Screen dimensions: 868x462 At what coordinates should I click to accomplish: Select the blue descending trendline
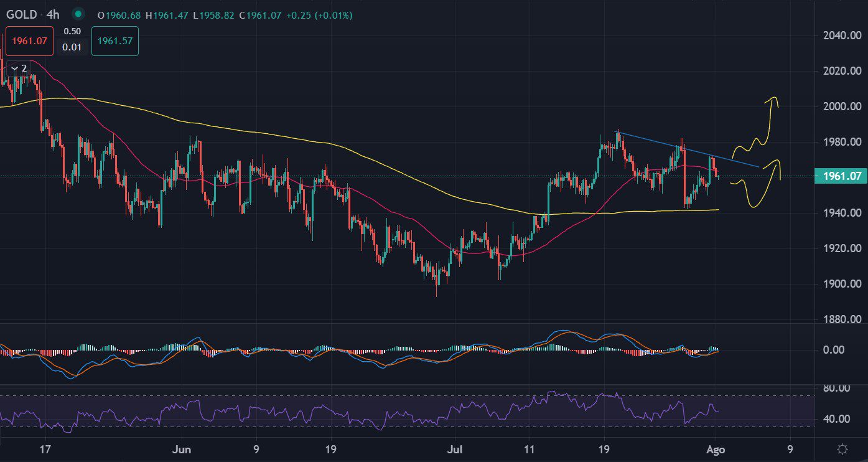(x=684, y=149)
